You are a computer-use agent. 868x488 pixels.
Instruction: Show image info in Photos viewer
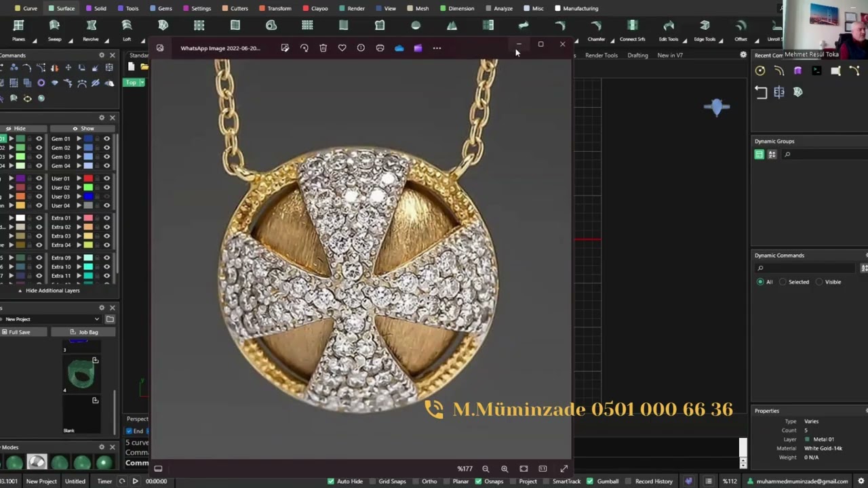pyautogui.click(x=361, y=48)
